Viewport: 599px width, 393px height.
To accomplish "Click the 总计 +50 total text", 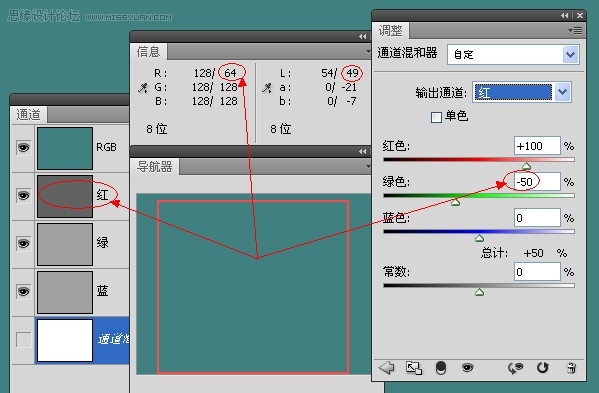I will point(524,253).
